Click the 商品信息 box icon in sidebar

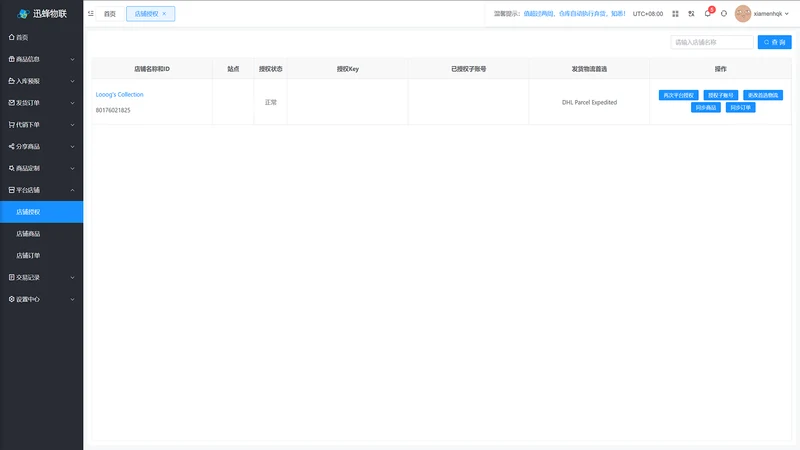pos(12,59)
